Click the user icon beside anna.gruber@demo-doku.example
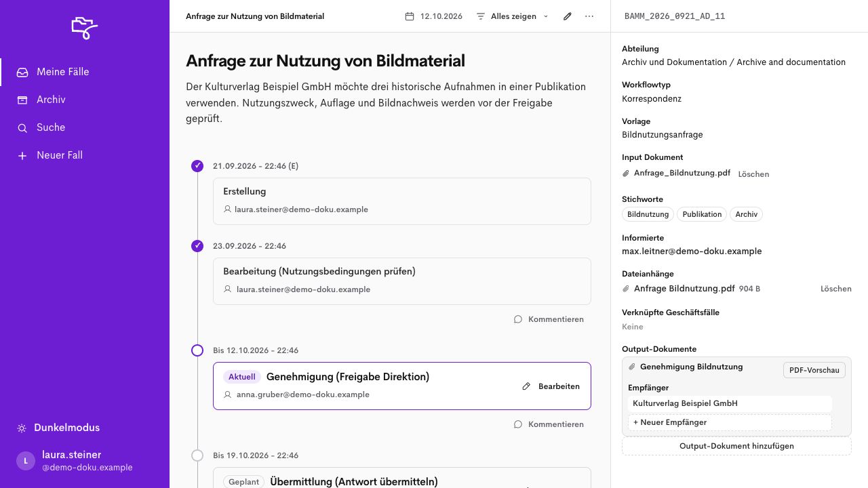Image resolution: width=868 pixels, height=488 pixels. pos(228,394)
